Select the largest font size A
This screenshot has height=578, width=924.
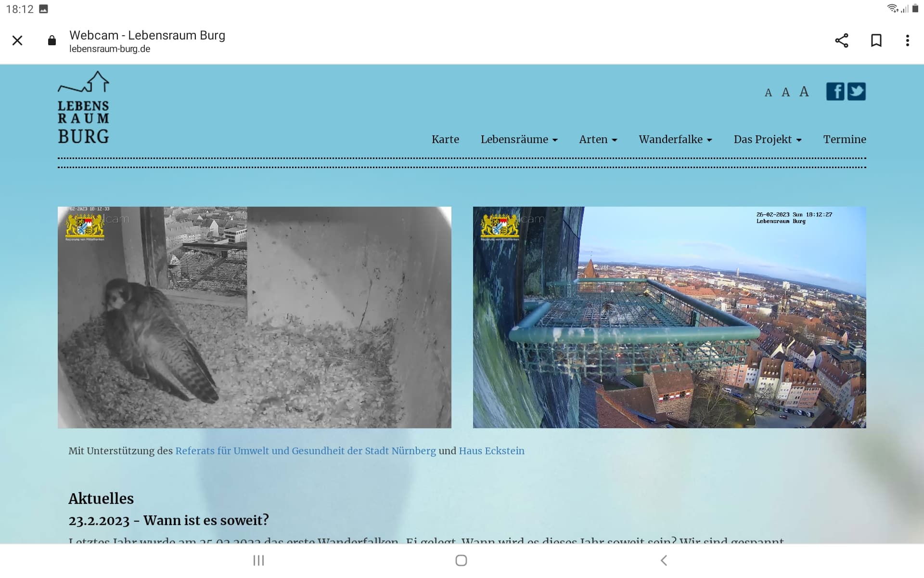pos(804,92)
